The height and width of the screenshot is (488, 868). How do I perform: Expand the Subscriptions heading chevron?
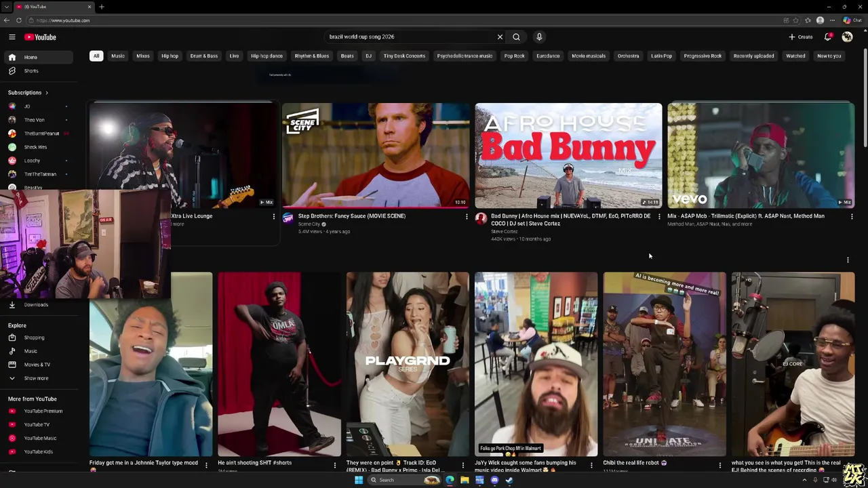pyautogui.click(x=46, y=93)
